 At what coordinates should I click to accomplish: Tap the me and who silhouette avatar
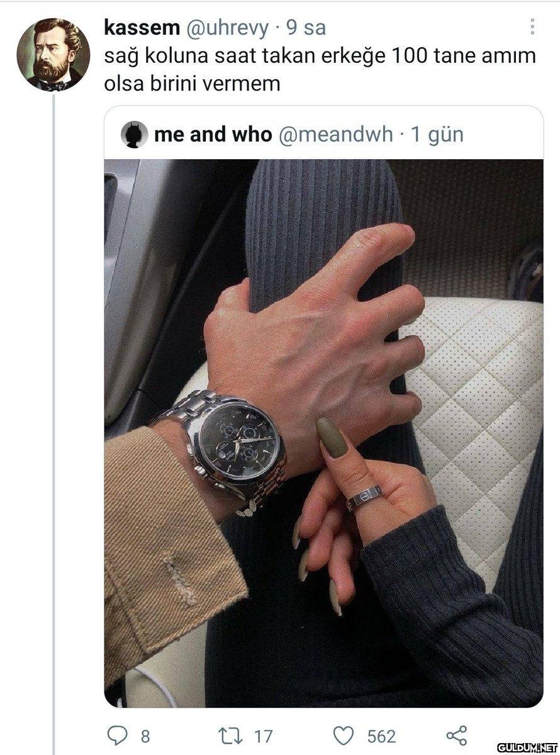133,135
